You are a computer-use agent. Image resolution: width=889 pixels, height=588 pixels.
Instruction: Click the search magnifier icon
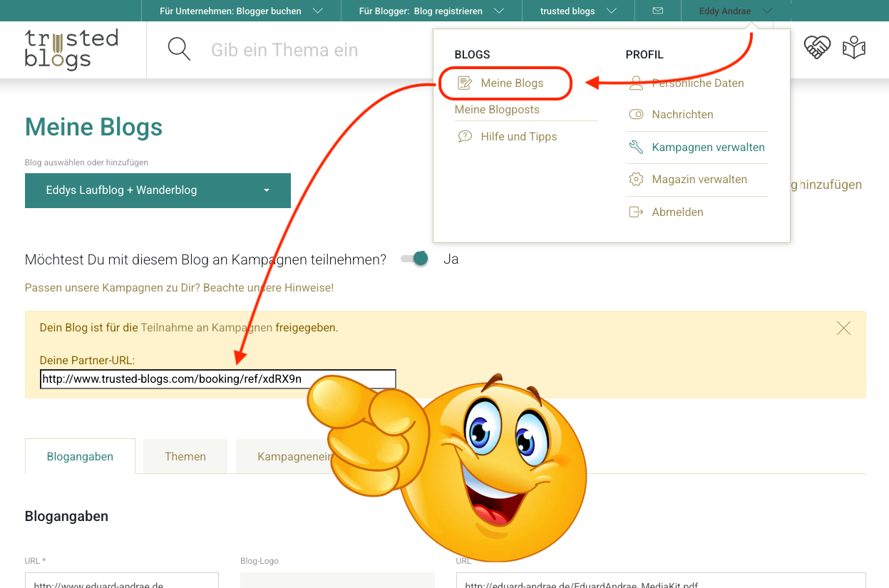click(179, 50)
